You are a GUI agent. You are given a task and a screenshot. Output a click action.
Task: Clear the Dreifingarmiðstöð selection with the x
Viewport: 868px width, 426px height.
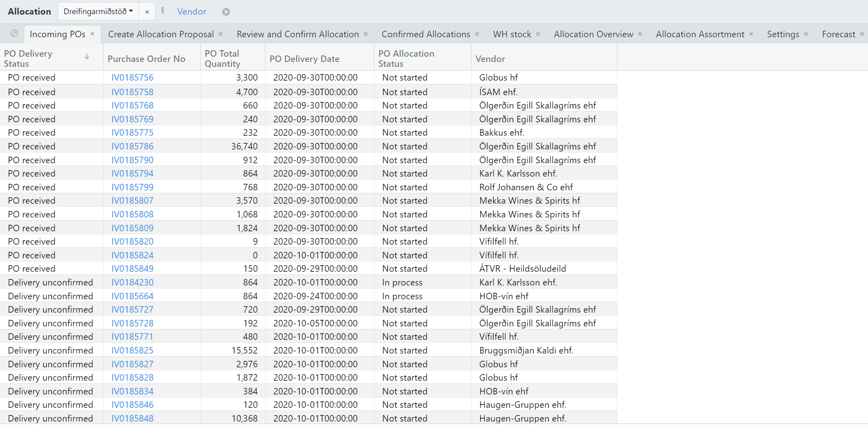pyautogui.click(x=147, y=12)
